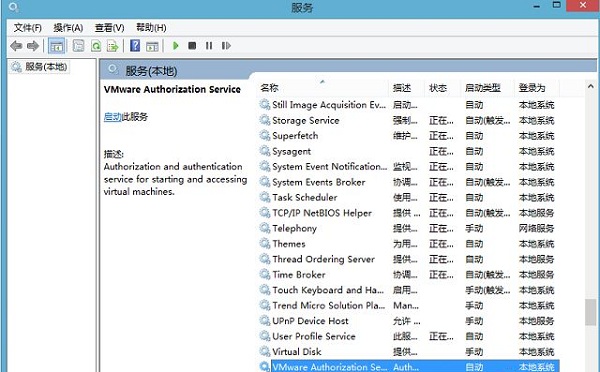Toggle show/hide console tree icon
Image resolution: width=600 pixels, height=372 pixels.
pyautogui.click(x=56, y=46)
